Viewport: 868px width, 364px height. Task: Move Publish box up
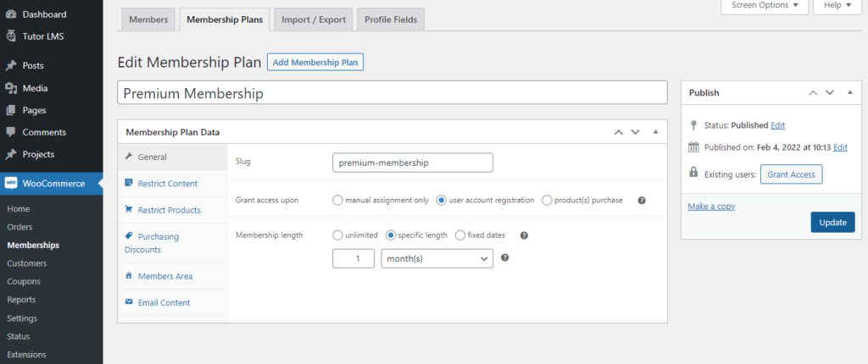[813, 92]
